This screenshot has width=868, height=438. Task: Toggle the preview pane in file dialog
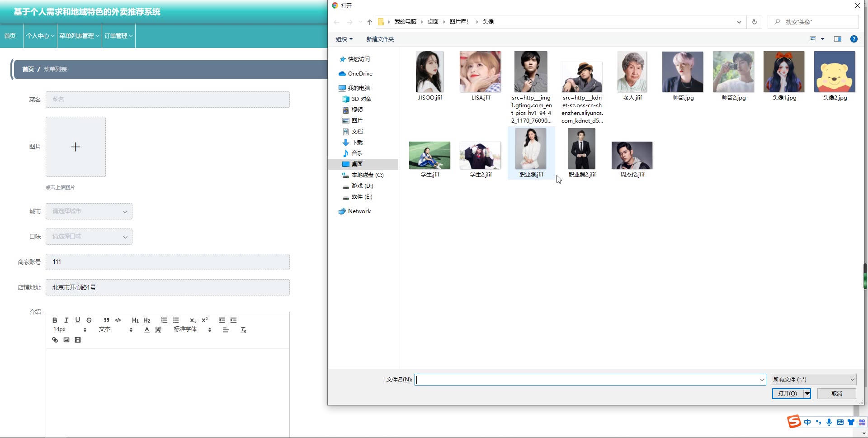coord(838,39)
